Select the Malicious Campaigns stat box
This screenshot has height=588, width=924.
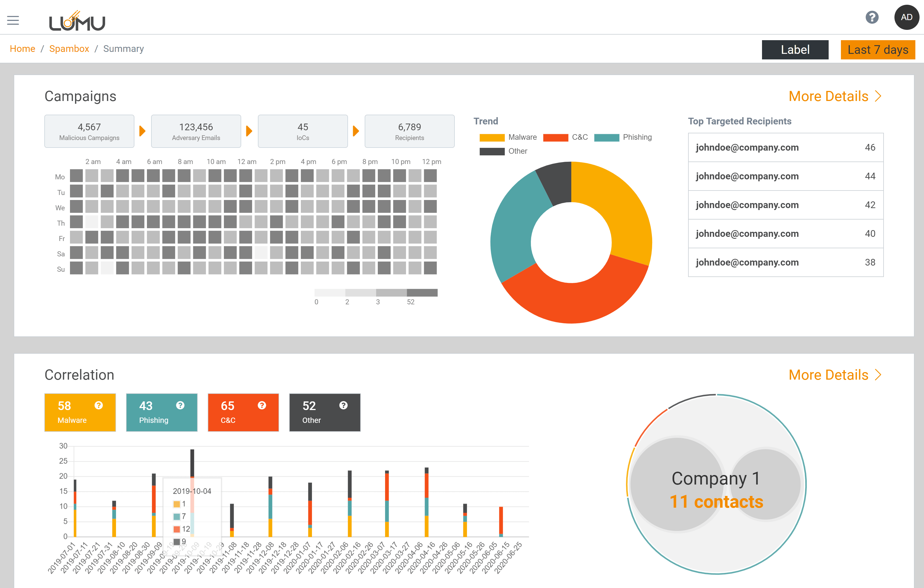click(x=89, y=131)
